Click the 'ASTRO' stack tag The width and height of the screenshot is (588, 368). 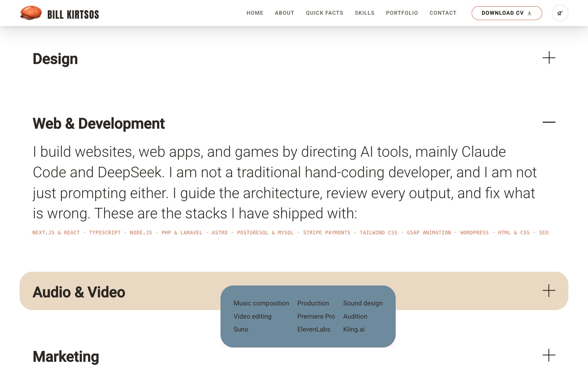(x=220, y=233)
